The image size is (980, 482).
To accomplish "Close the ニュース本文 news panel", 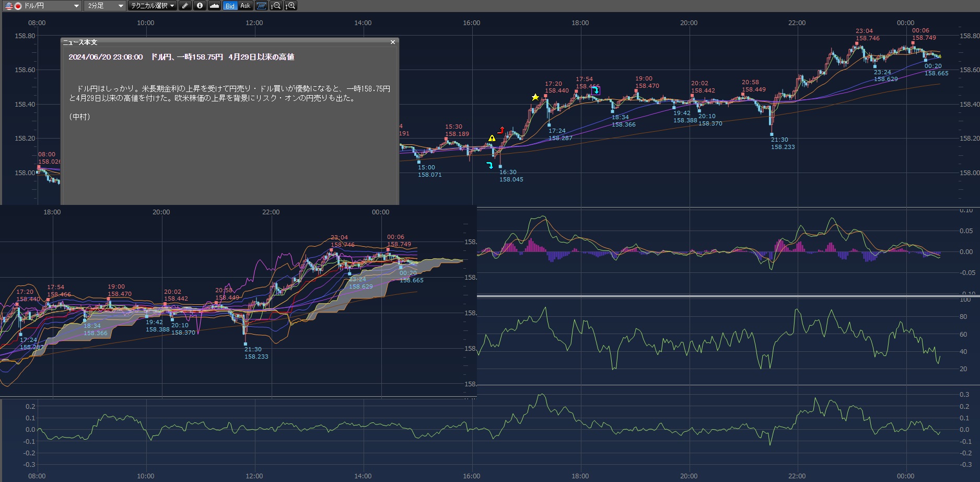I will coord(393,42).
